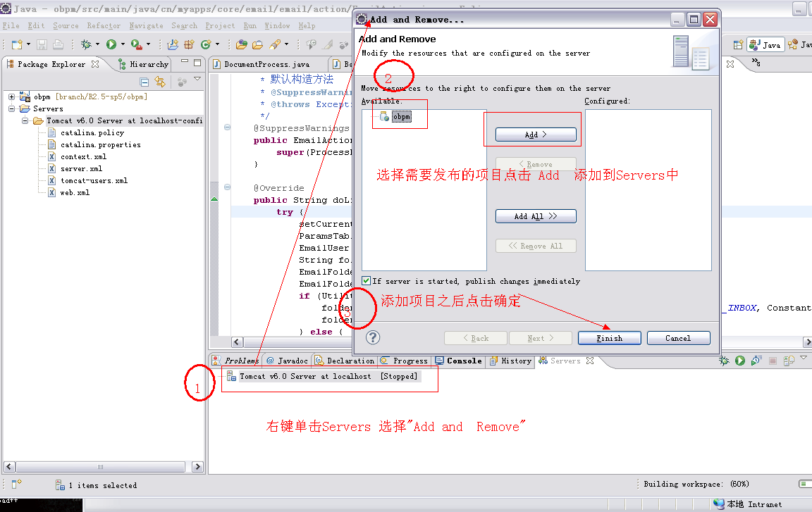
Task: Open dropdown arrow next to New icon
Action: point(28,44)
